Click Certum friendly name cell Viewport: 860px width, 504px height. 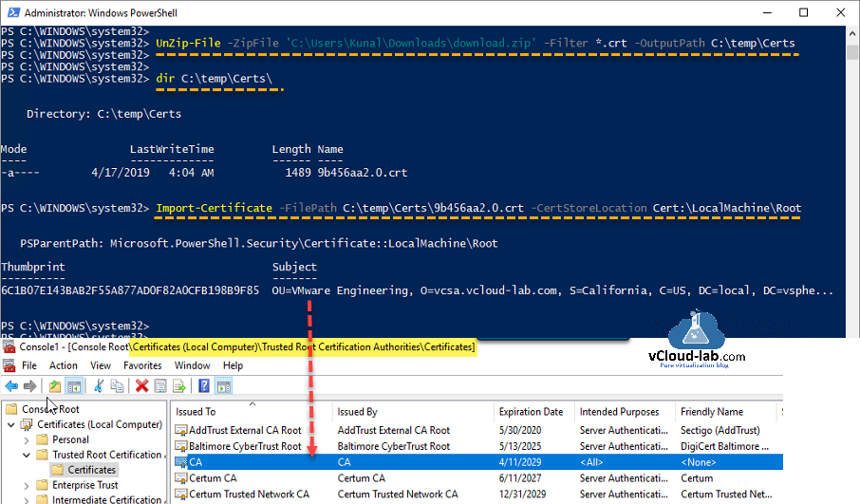point(697,478)
